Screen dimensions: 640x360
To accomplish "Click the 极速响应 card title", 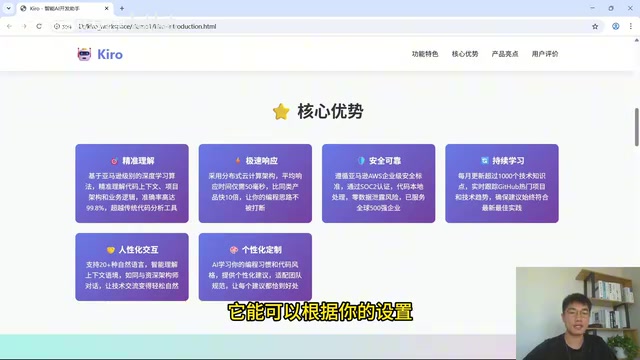I will (262, 161).
